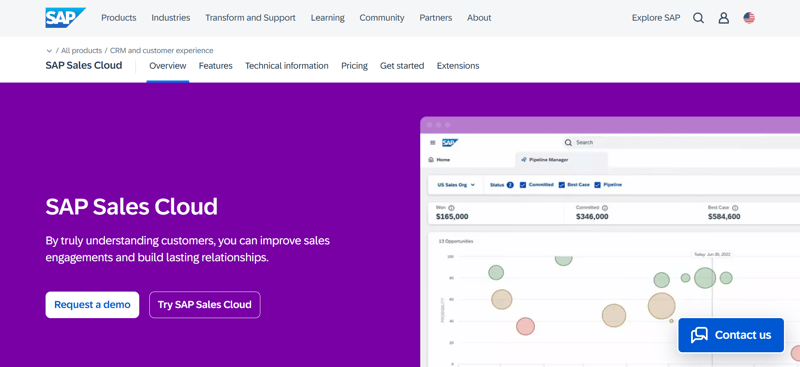The width and height of the screenshot is (800, 367).
Task: Click the Home tab in dashboard preview
Action: click(439, 160)
